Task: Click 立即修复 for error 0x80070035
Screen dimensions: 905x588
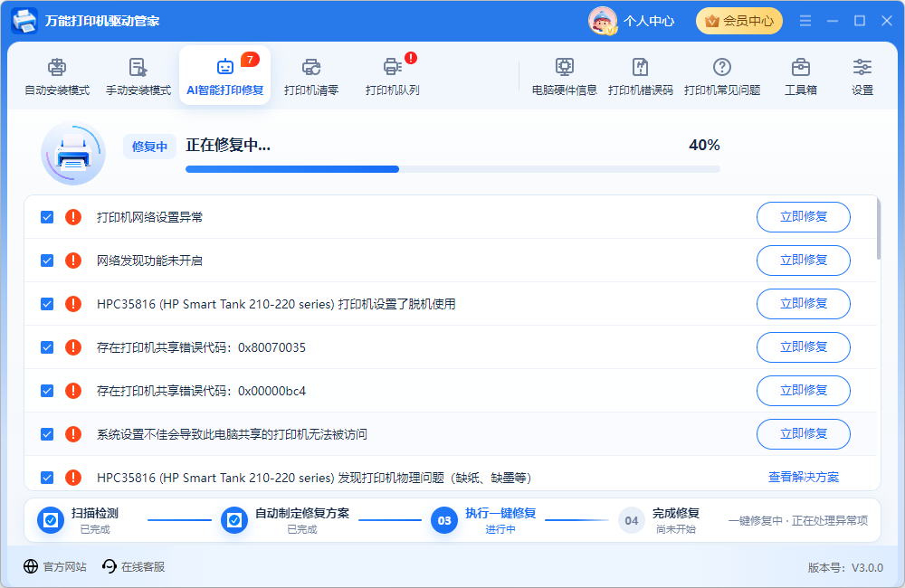Action: point(804,347)
